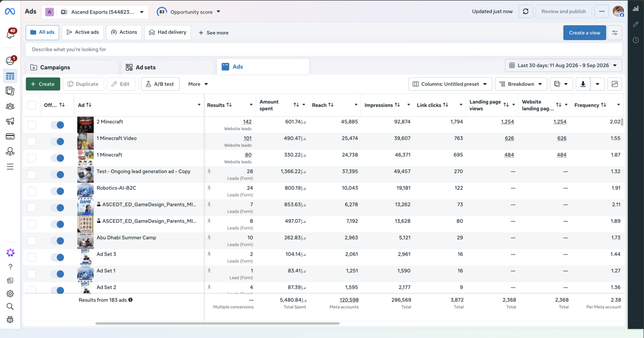Select the Had delivery view

click(167, 32)
